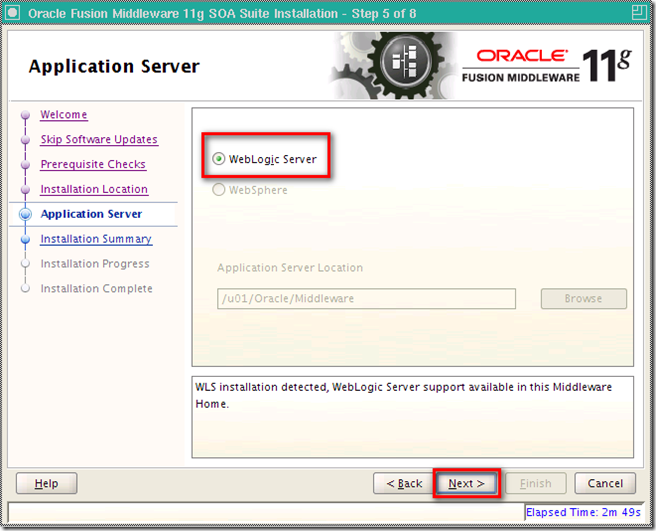Cancel the SOA Suite installation
Image resolution: width=656 pixels, height=531 pixels.
point(605,483)
